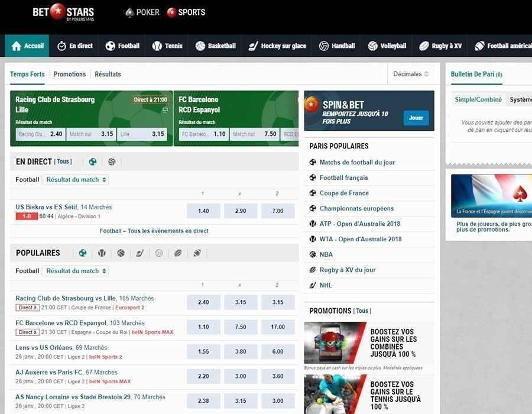Screen dimensions: 532x414
Task: Open Football in the navigation bar
Action: (122, 46)
